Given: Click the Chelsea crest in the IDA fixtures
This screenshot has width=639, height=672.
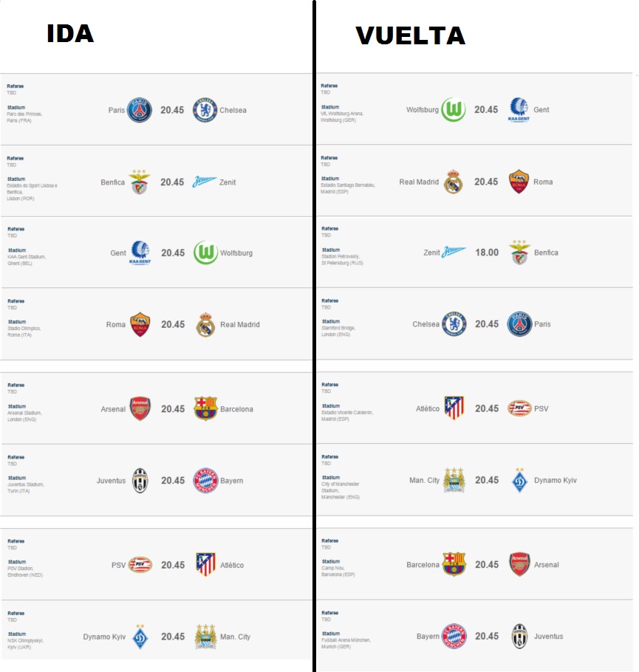Looking at the screenshot, I should click(205, 110).
